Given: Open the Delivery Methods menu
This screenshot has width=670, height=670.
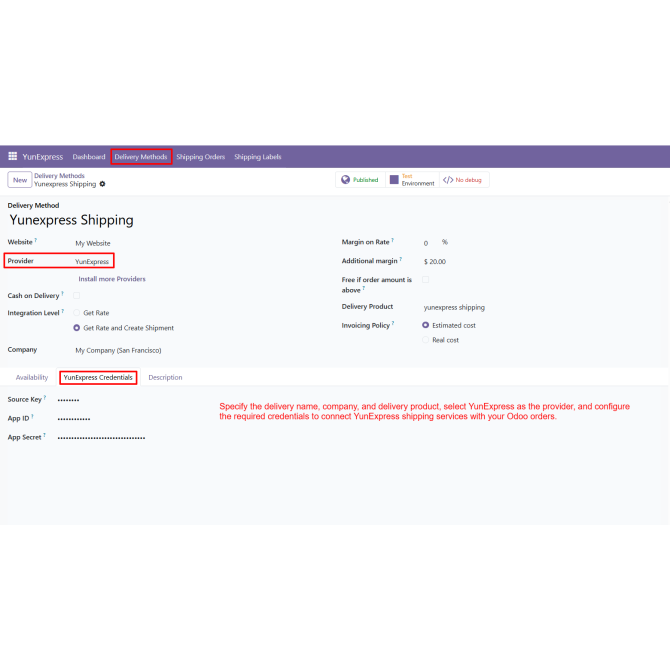Looking at the screenshot, I should click(141, 157).
